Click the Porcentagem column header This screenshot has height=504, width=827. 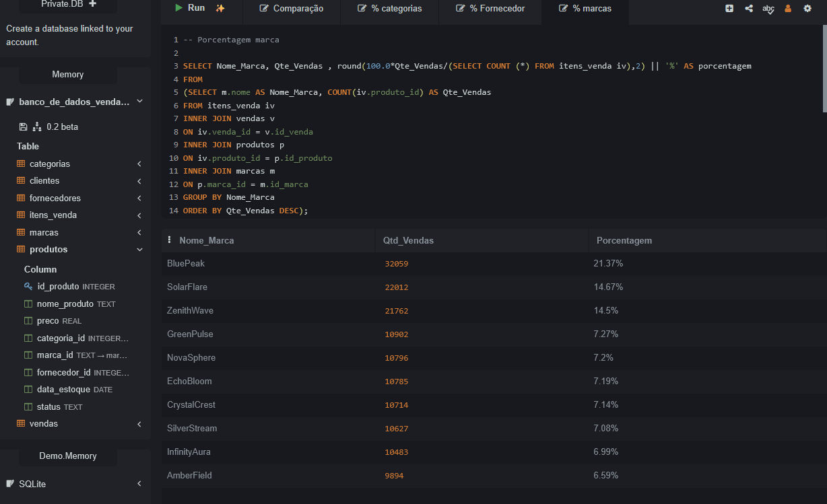click(707, 240)
